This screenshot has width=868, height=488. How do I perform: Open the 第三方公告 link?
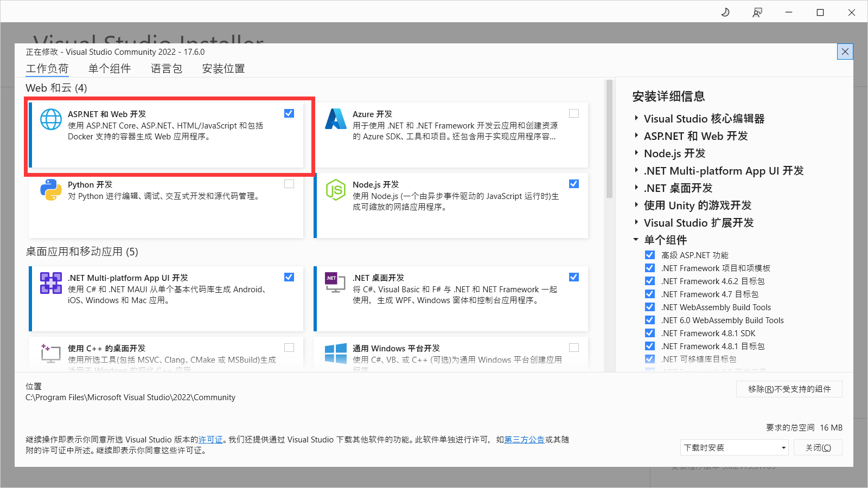click(x=524, y=440)
